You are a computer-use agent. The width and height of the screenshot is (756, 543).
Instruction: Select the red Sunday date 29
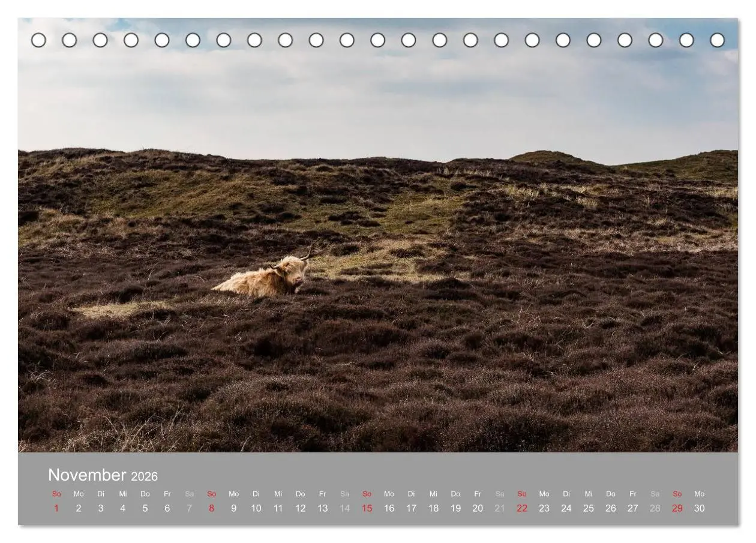pos(677,508)
